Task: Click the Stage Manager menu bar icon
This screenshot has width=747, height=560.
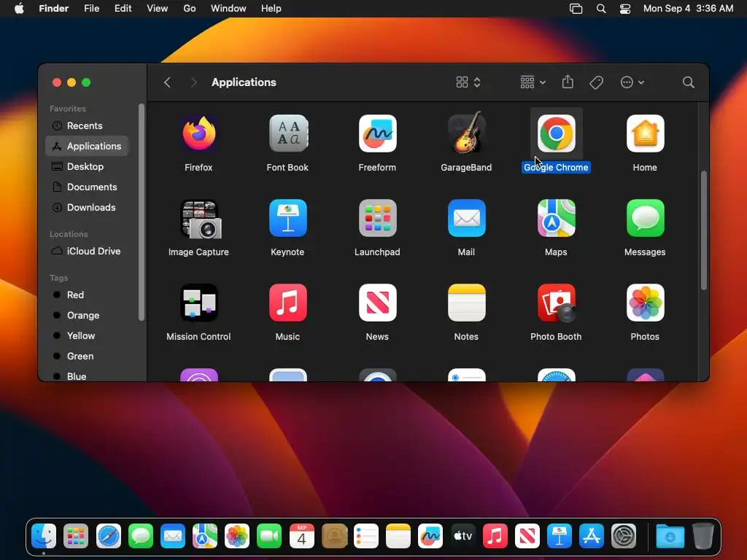Action: (576, 9)
